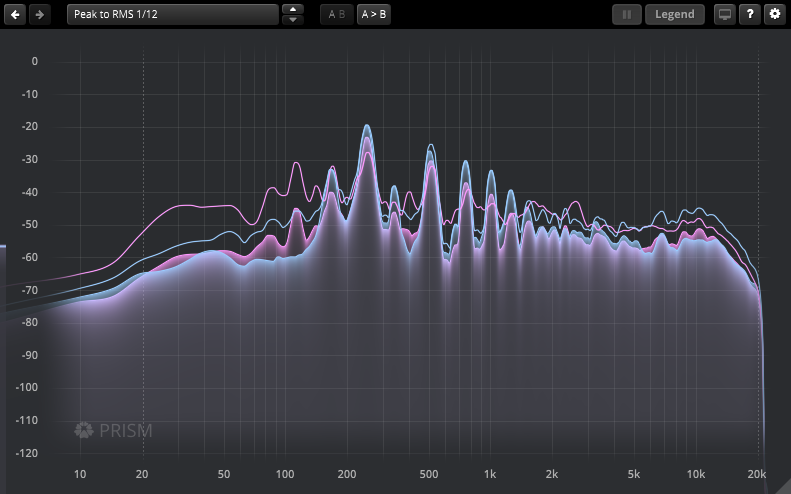Click the blue spectrum peak at 500 Hz
The width and height of the screenshot is (791, 494).
431,147
